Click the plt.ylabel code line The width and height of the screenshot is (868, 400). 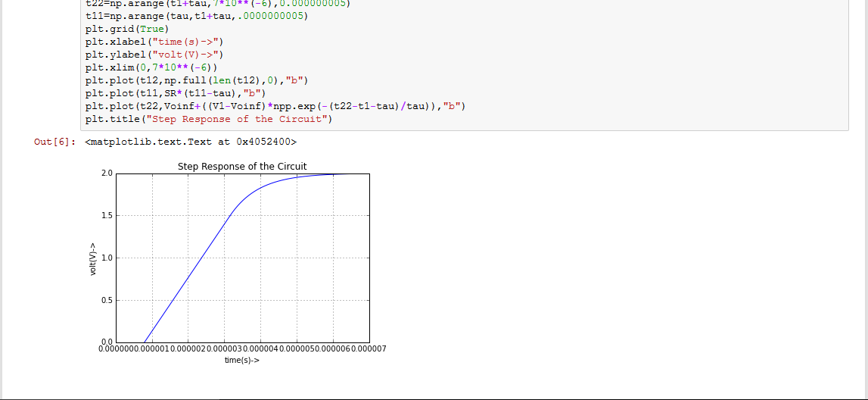tap(154, 55)
